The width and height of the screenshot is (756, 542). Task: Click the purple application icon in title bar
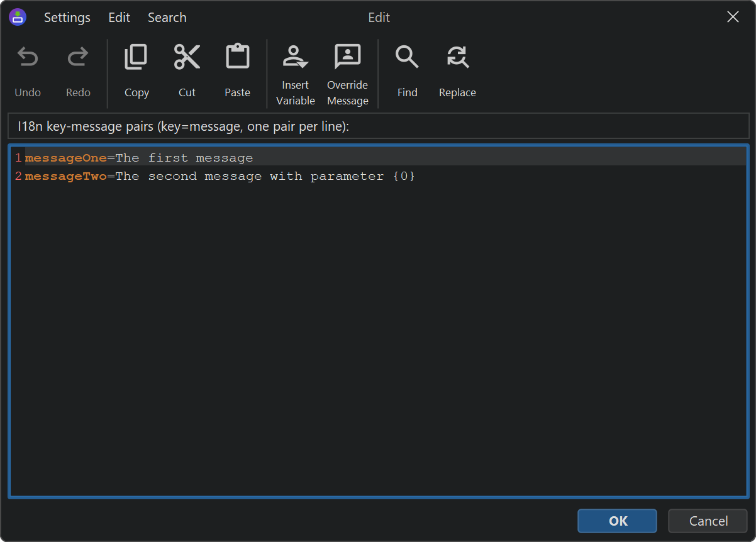tap(18, 18)
